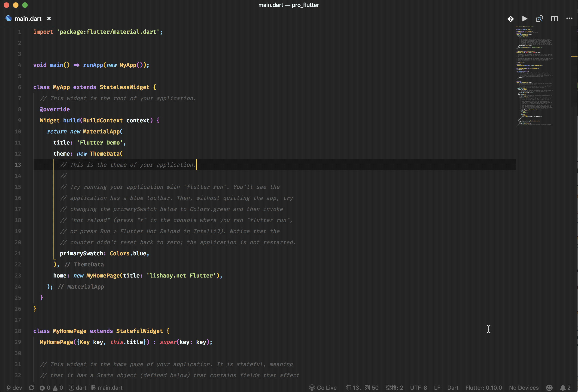Close the main.dart tab
Image resolution: width=578 pixels, height=392 pixels.
coord(49,19)
